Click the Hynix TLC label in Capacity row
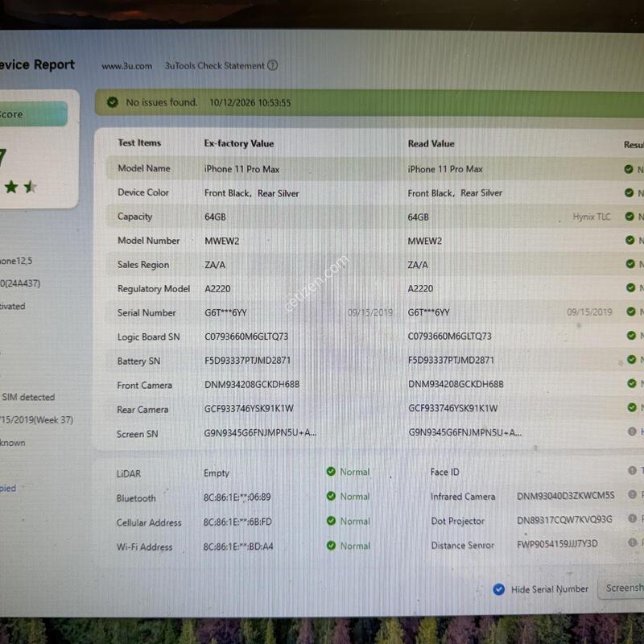Screen dimensions: 644x644 click(x=592, y=217)
